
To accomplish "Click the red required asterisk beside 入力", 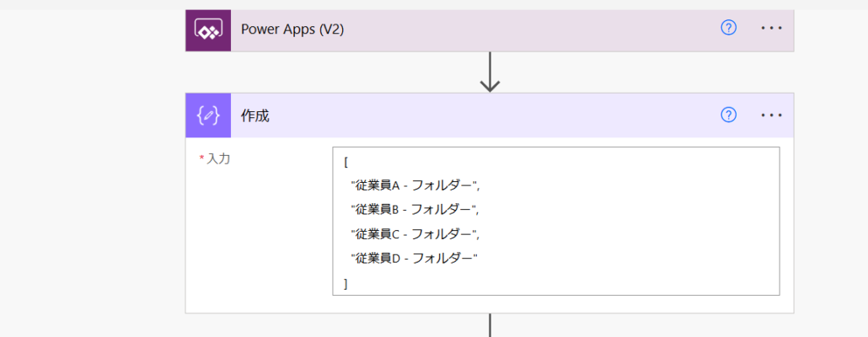I will point(201,158).
